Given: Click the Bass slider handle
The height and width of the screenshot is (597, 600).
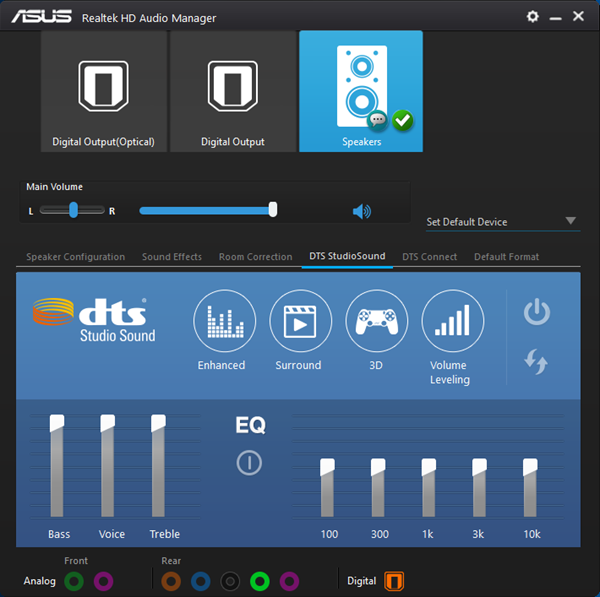Looking at the screenshot, I should (57, 423).
